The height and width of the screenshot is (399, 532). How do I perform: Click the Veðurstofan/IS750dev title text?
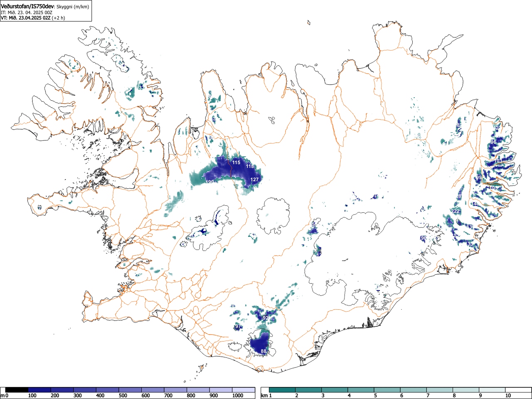(27, 6)
